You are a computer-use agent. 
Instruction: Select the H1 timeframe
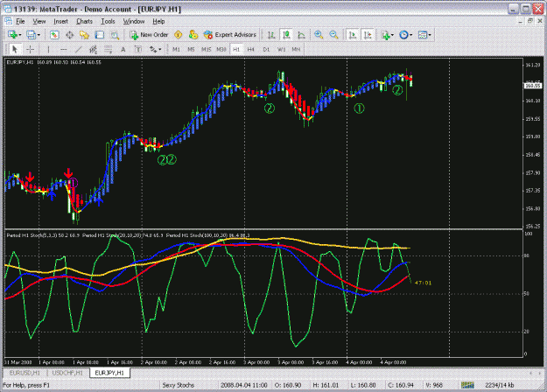coord(236,50)
